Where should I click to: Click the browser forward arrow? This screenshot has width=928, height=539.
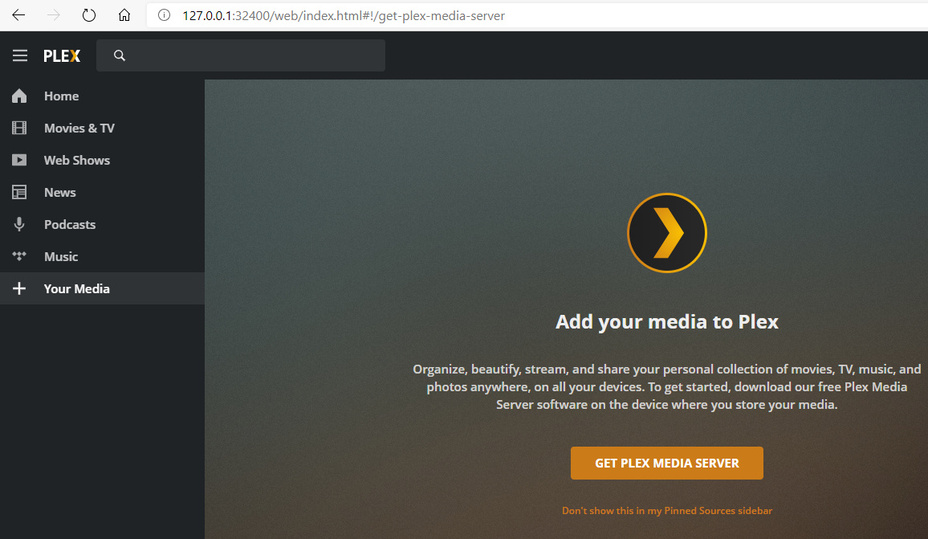[53, 15]
